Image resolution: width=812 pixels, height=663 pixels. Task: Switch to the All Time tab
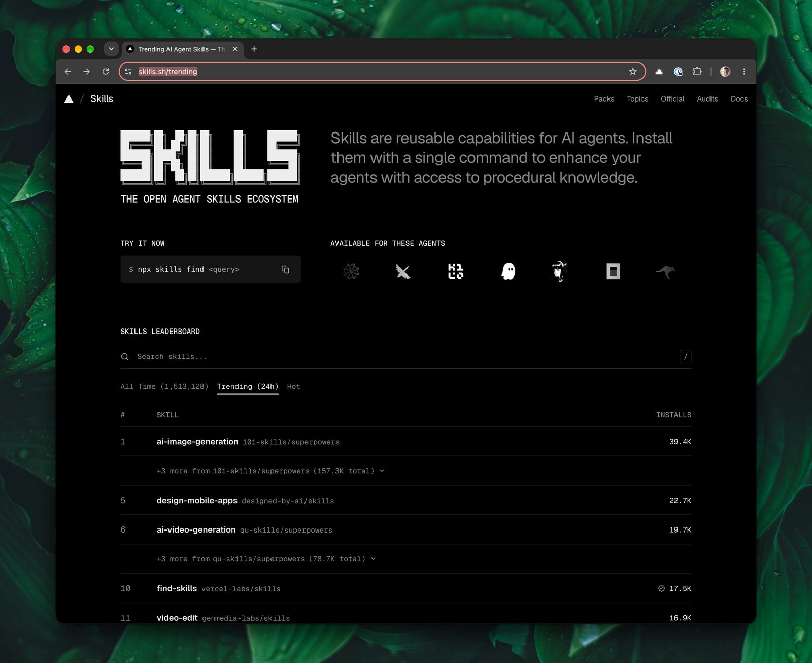tap(164, 386)
